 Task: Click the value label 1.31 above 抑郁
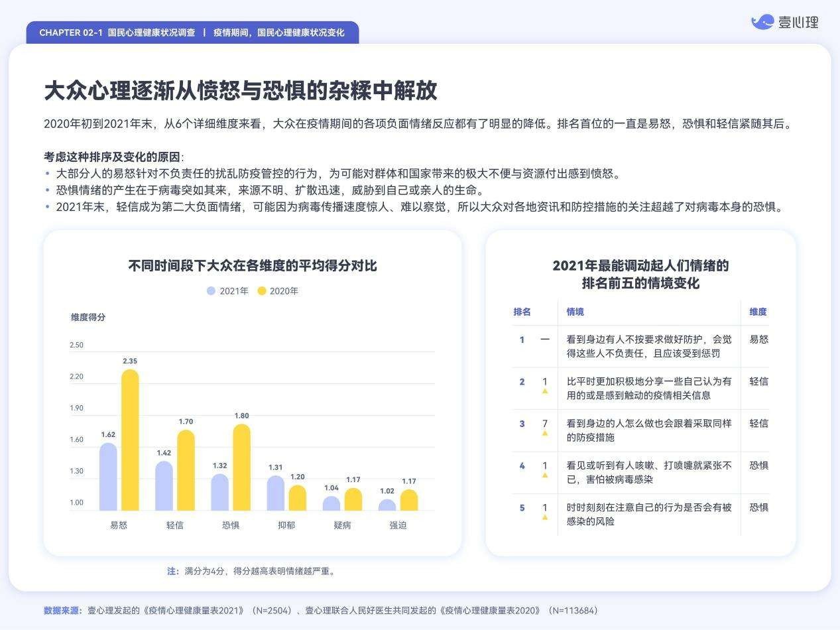tap(275, 468)
